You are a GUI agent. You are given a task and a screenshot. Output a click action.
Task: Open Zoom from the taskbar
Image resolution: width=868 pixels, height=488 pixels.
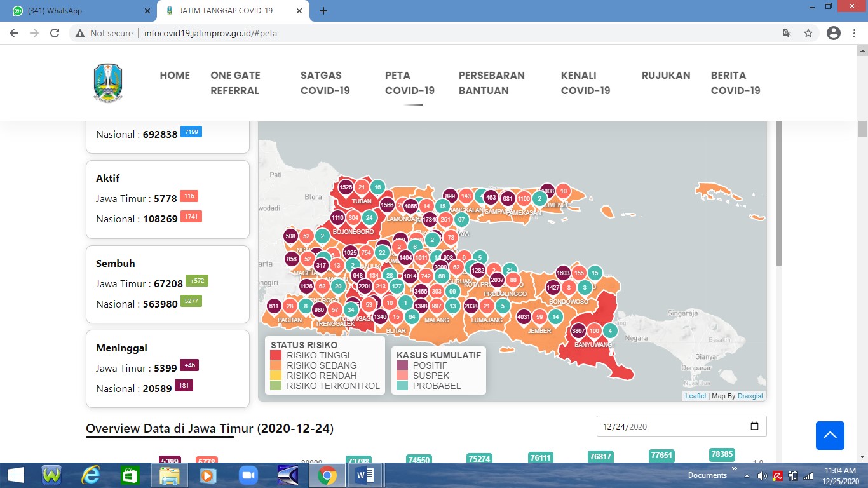(x=248, y=475)
